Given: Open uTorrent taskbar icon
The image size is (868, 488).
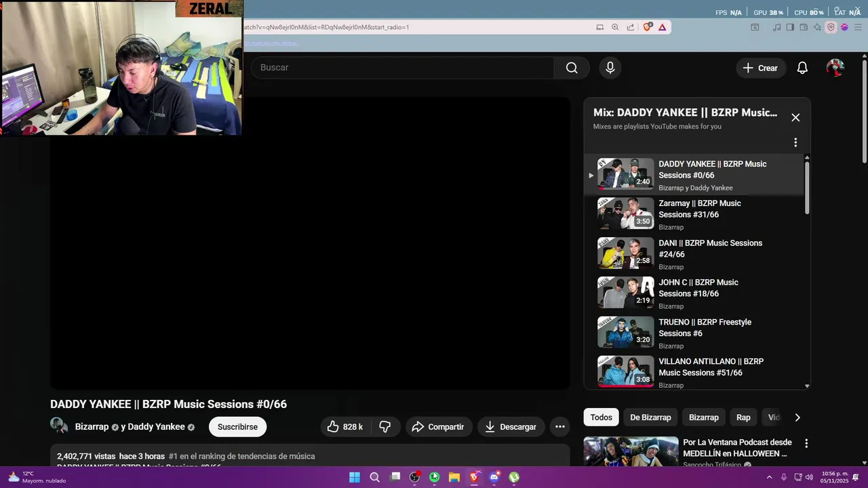Looking at the screenshot, I should [514, 477].
